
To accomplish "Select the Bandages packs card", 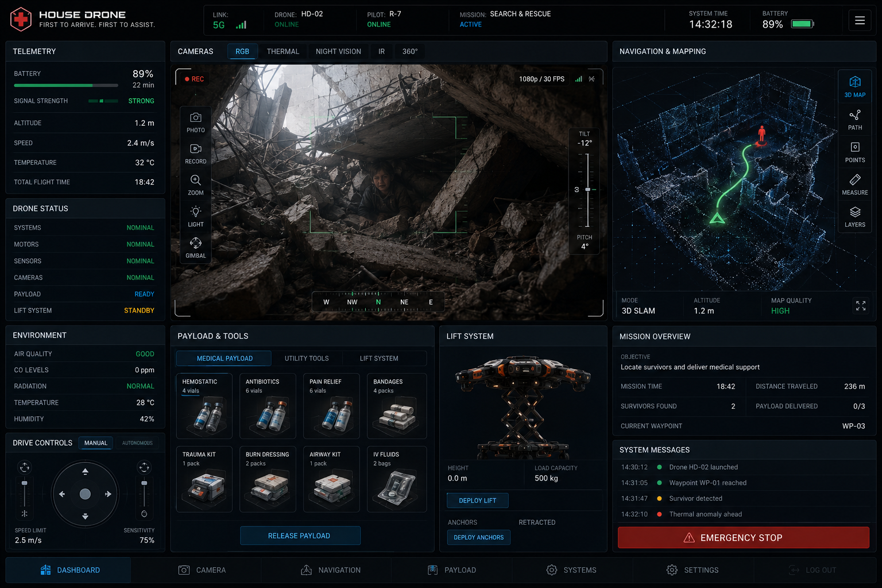I will pyautogui.click(x=397, y=406).
